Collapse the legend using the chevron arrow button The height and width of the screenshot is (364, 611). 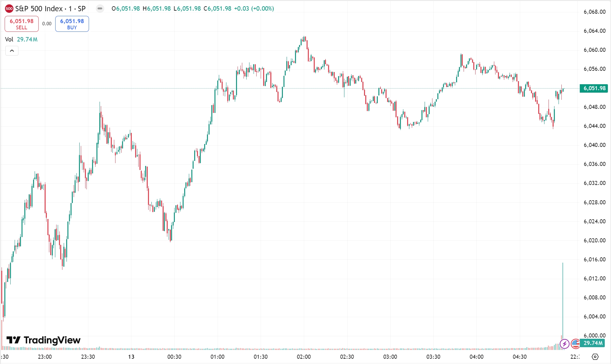pos(12,51)
